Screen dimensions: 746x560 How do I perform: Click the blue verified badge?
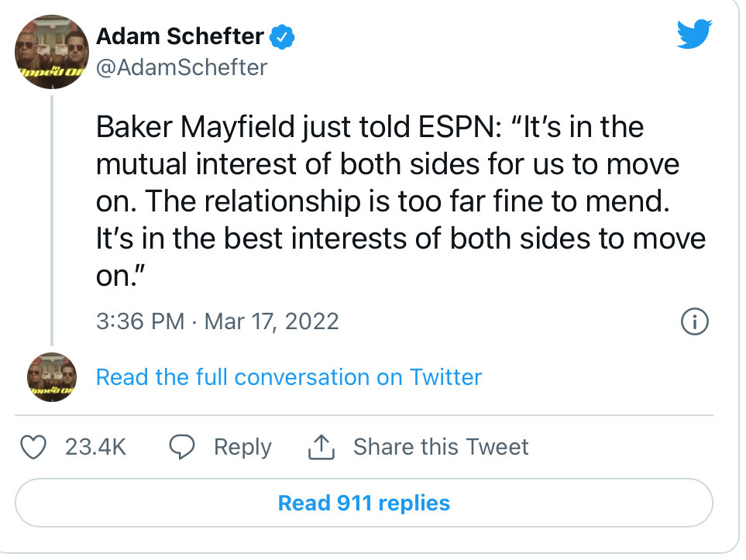280,36
